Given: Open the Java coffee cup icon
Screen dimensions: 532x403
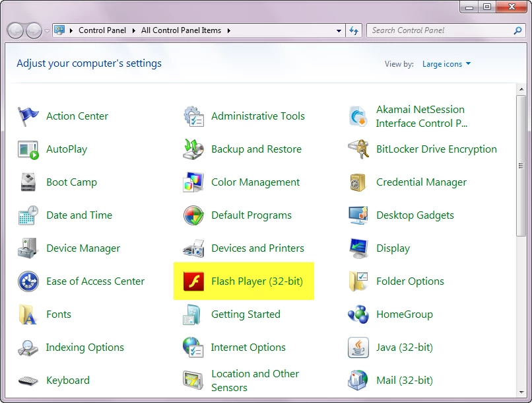Looking at the screenshot, I should (x=358, y=348).
